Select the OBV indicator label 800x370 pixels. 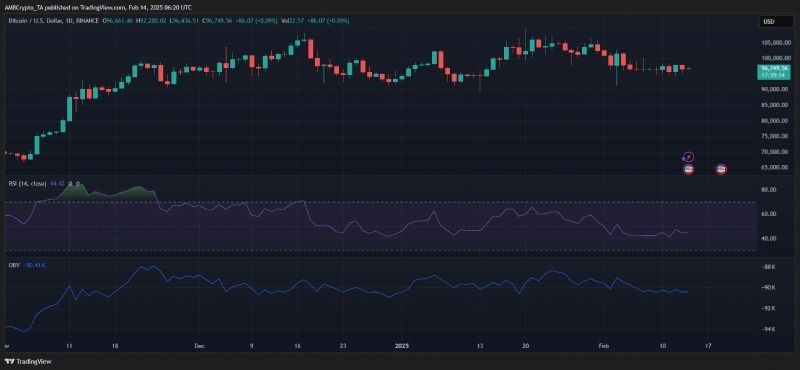coord(13,265)
